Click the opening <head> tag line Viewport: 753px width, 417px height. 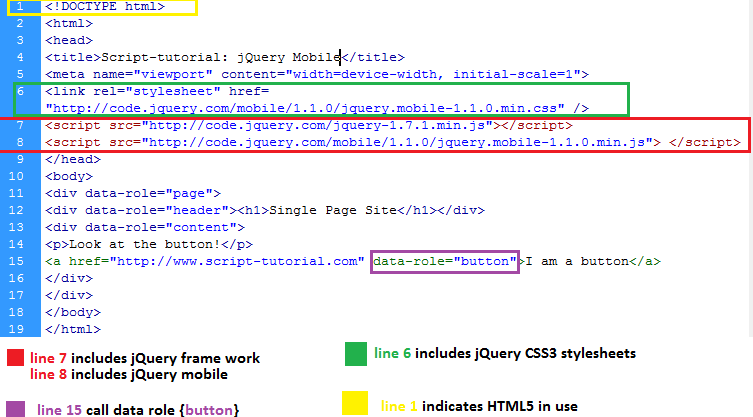click(x=69, y=40)
